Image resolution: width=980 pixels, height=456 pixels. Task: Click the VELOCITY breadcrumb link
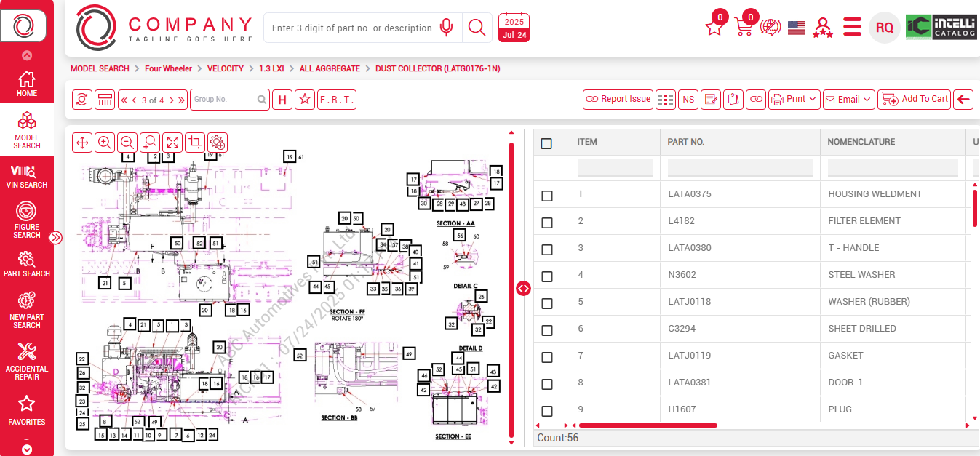pyautogui.click(x=225, y=68)
